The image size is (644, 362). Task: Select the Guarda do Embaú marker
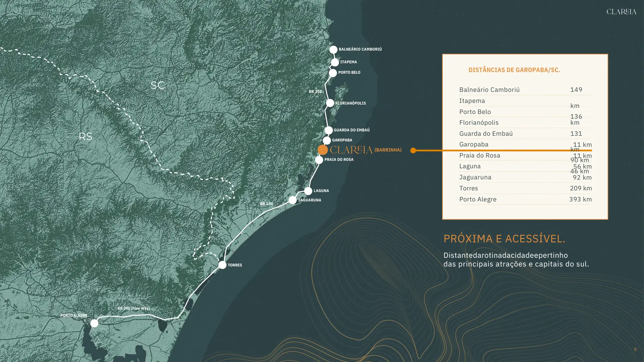tap(329, 130)
